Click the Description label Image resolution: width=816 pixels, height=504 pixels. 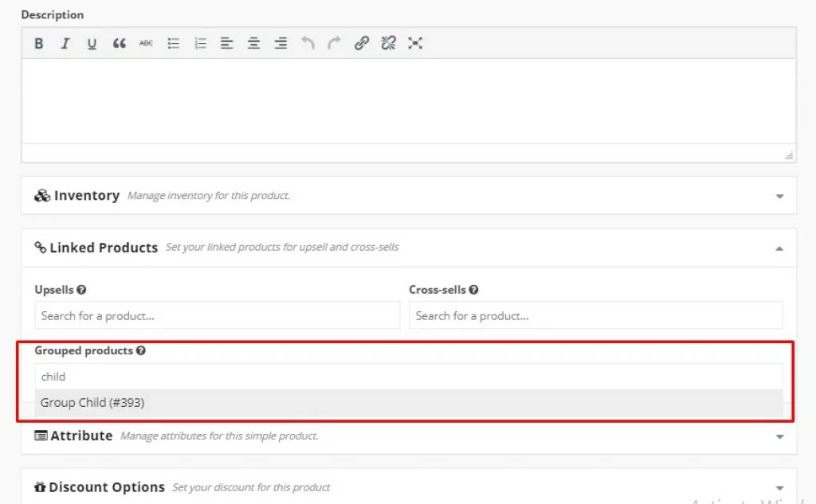52,14
